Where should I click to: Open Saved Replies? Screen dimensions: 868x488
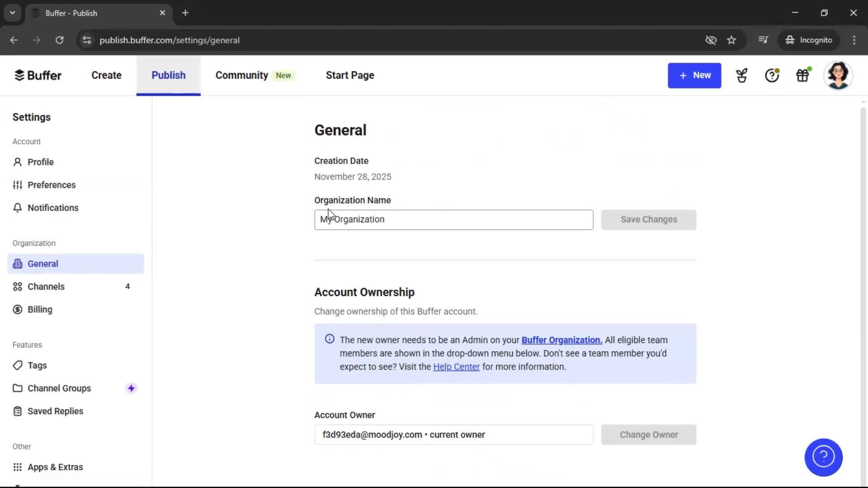[55, 411]
